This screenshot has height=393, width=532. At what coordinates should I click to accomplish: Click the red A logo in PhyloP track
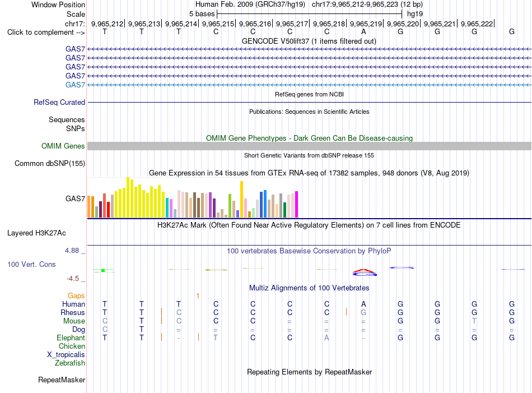pos(363,271)
